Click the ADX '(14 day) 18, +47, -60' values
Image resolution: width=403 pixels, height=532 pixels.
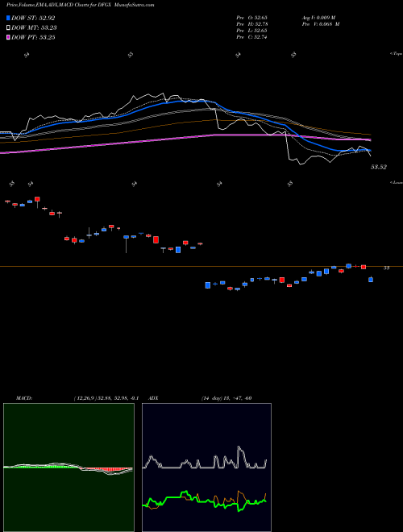point(226,398)
